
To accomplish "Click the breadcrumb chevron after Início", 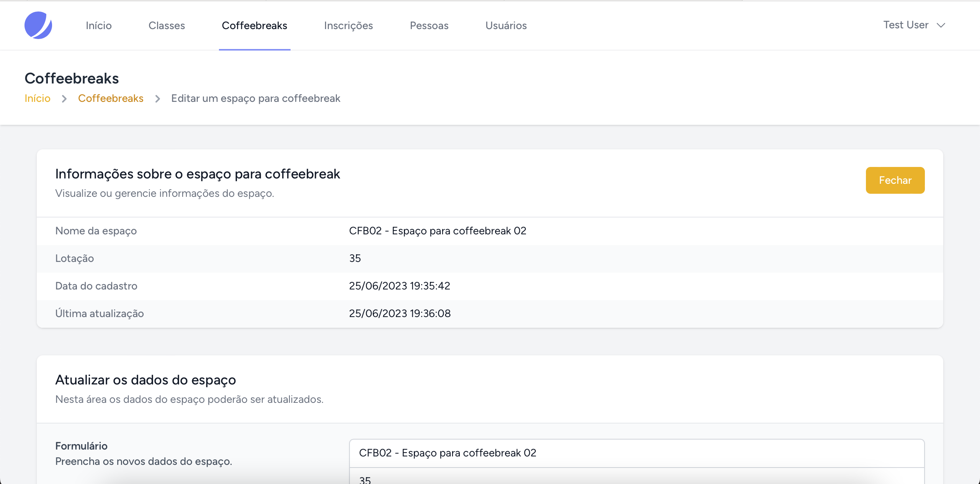I will 64,98.
